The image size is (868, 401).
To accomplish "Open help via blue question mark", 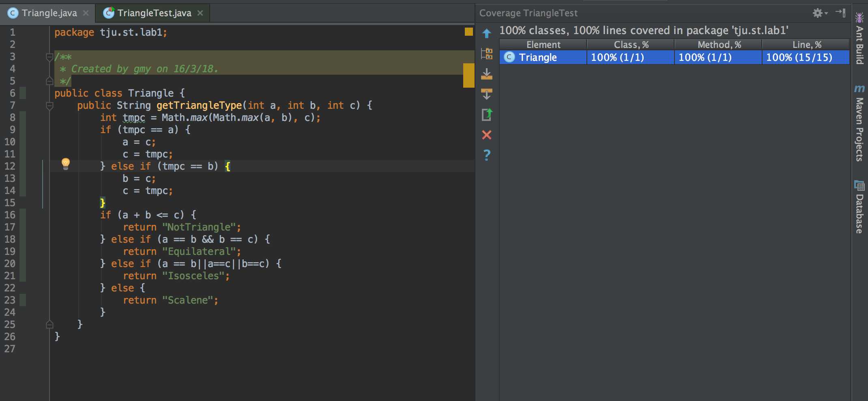I will tap(487, 155).
